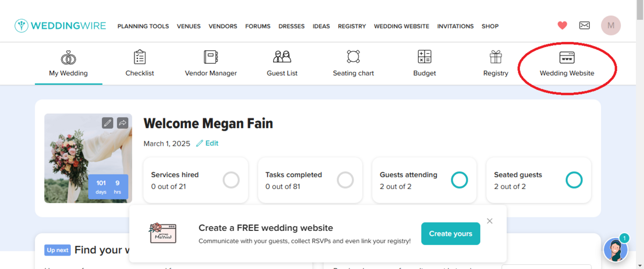Click the 101 days countdown badge

(108, 187)
